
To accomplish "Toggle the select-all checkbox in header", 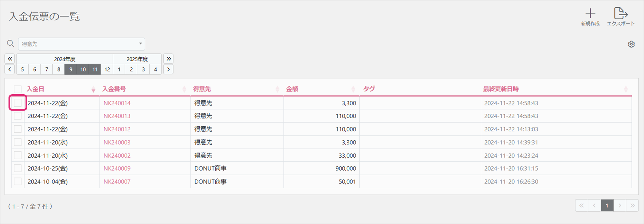I will point(18,89).
